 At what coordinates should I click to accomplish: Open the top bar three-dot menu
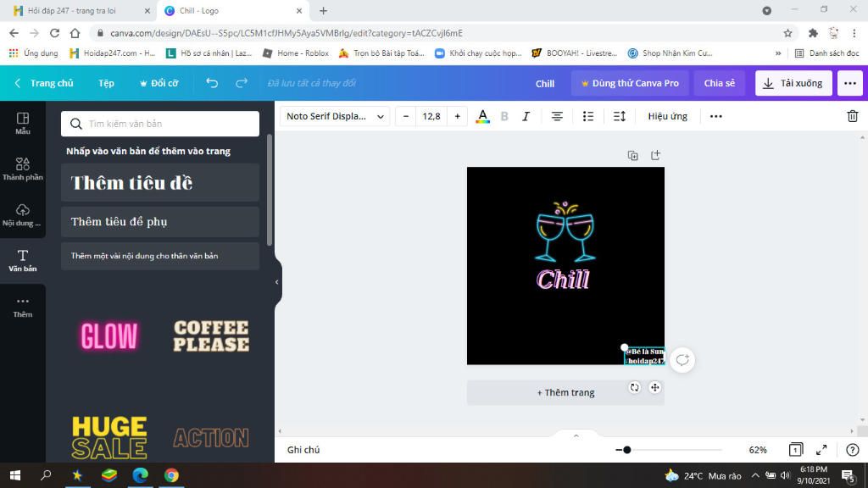pyautogui.click(x=850, y=83)
